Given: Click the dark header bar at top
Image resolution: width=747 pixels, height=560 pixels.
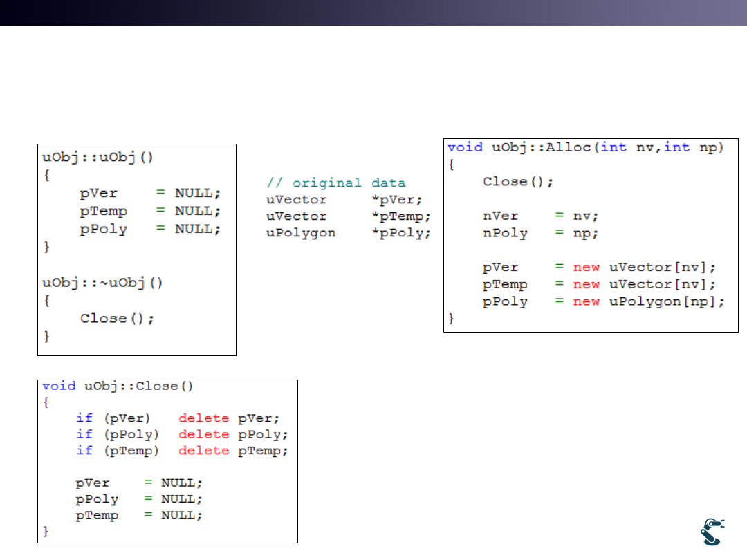Looking at the screenshot, I should [x=373, y=12].
